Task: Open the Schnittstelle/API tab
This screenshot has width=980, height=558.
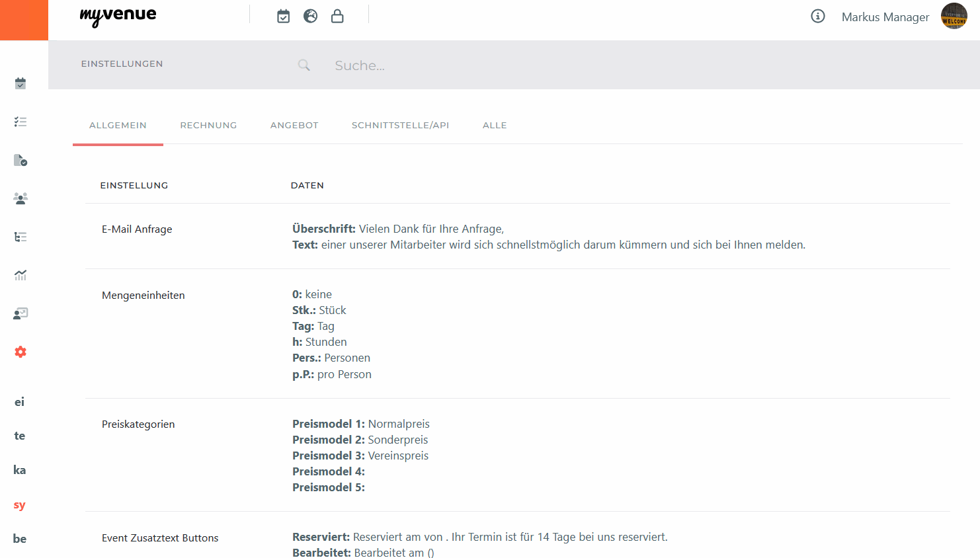Action: tap(400, 126)
